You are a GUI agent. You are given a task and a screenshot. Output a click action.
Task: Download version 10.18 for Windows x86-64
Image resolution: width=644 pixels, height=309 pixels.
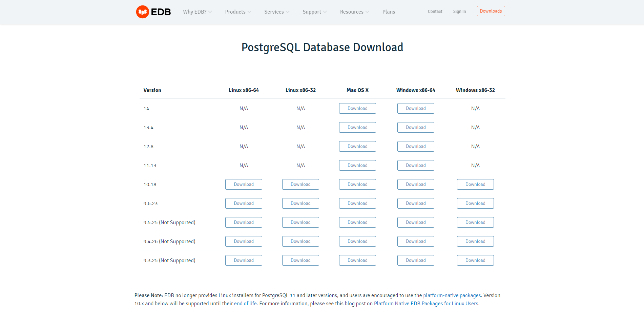(x=416, y=185)
